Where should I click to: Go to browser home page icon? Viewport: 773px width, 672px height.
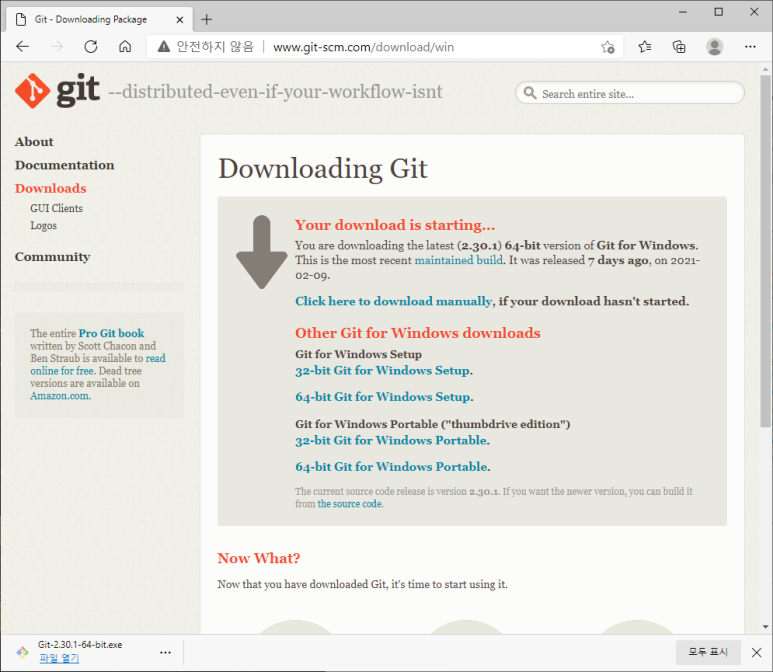coord(125,47)
